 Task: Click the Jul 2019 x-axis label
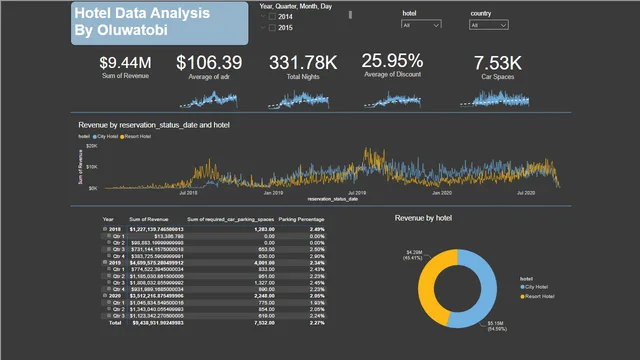pos(357,193)
